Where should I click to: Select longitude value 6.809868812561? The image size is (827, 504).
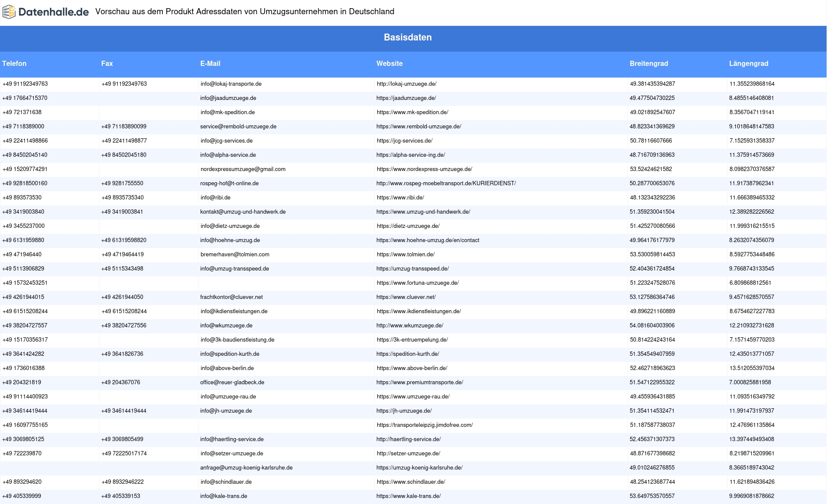pos(750,283)
